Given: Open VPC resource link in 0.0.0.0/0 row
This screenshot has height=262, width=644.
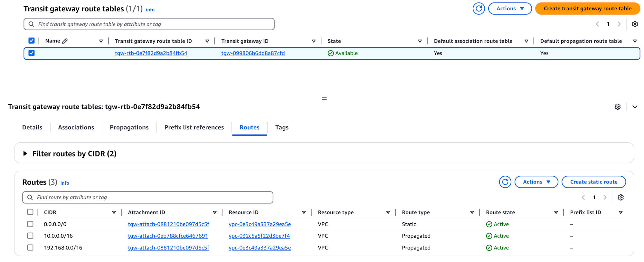Looking at the screenshot, I should [x=260, y=224].
